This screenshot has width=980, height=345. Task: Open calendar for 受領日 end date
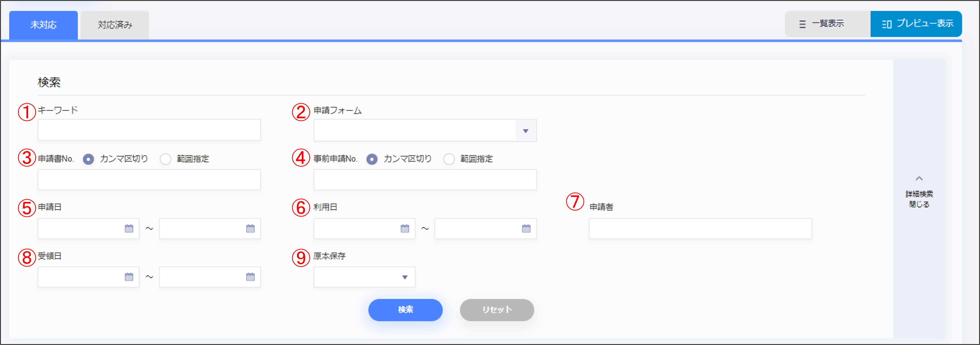pos(250,277)
